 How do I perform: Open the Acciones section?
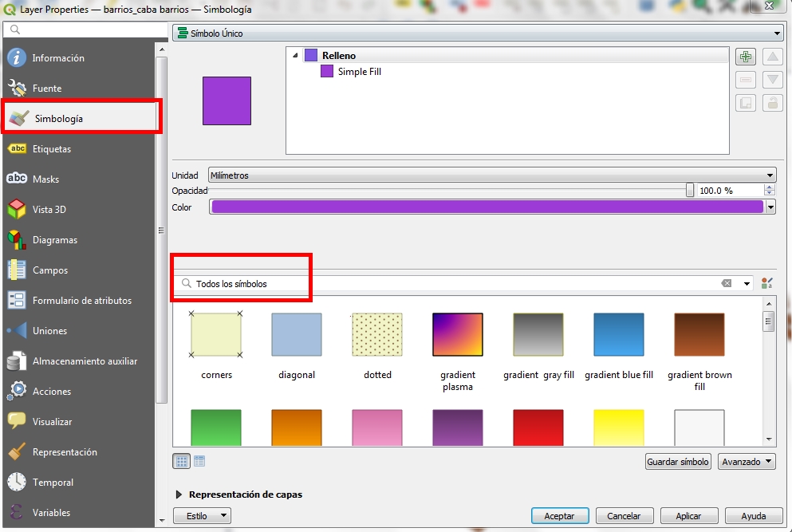click(x=78, y=392)
